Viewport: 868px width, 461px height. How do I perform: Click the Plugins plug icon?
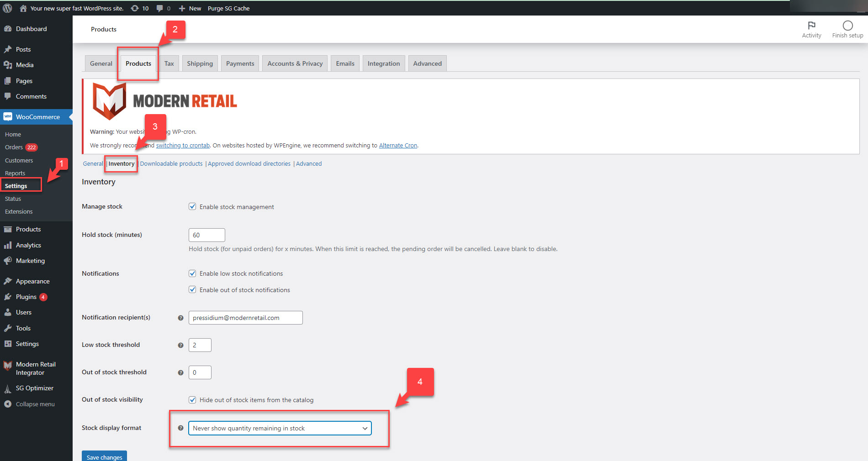coord(8,297)
